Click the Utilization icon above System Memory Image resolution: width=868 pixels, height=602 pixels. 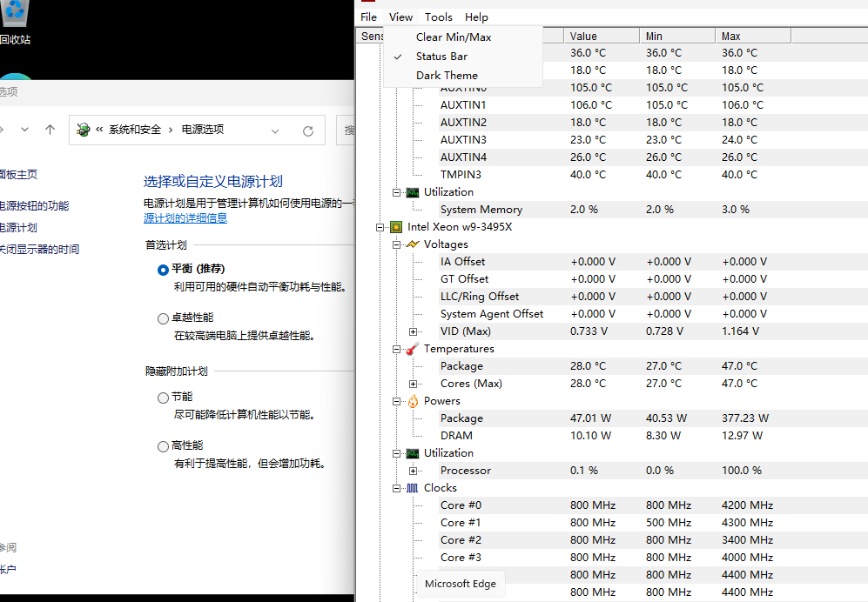click(x=413, y=192)
